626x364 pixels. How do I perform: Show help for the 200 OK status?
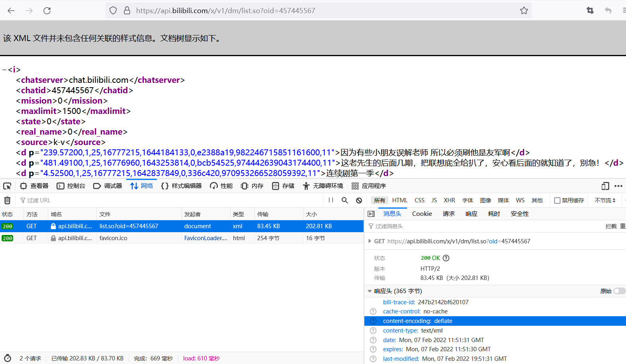tap(446, 258)
